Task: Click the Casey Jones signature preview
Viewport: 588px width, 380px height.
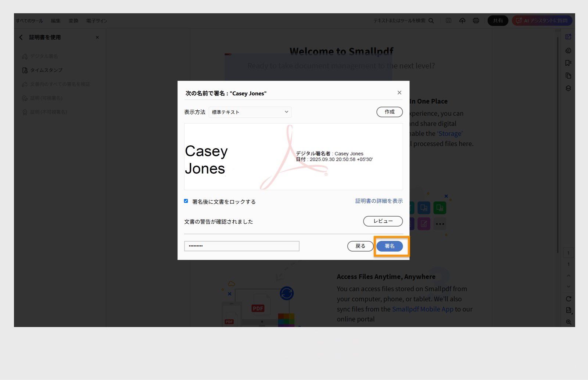Action: (x=293, y=157)
